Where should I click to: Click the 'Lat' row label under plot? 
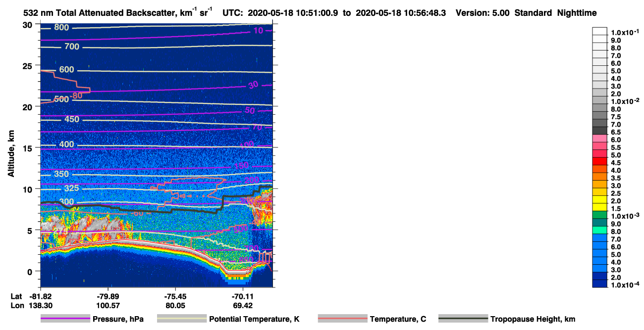point(17,296)
